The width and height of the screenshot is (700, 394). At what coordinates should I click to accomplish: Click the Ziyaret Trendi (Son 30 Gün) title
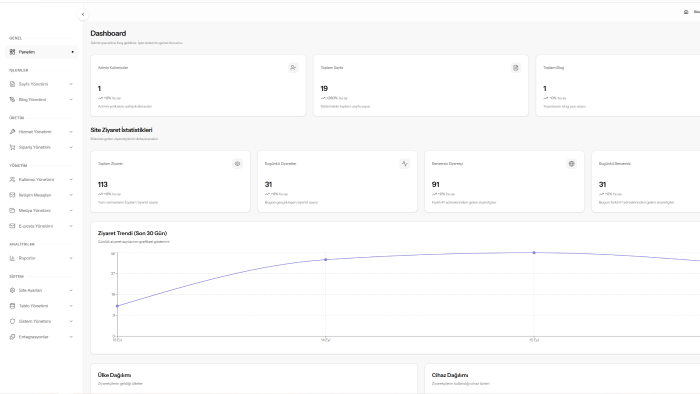pyautogui.click(x=133, y=233)
